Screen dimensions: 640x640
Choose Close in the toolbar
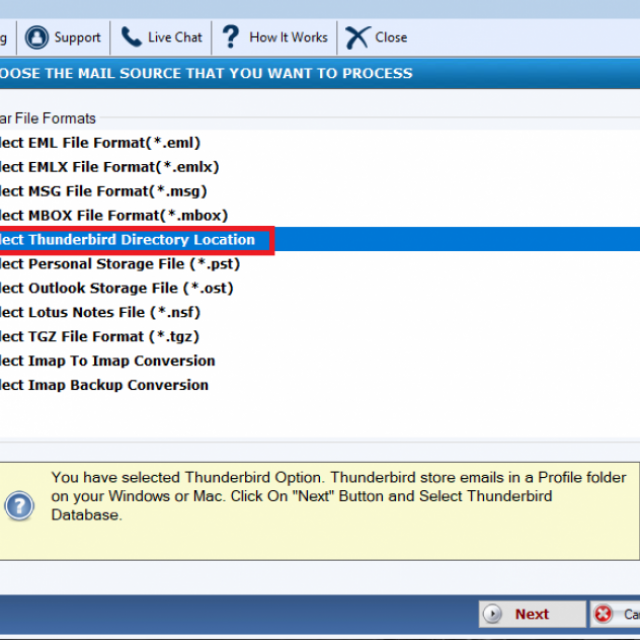376,37
